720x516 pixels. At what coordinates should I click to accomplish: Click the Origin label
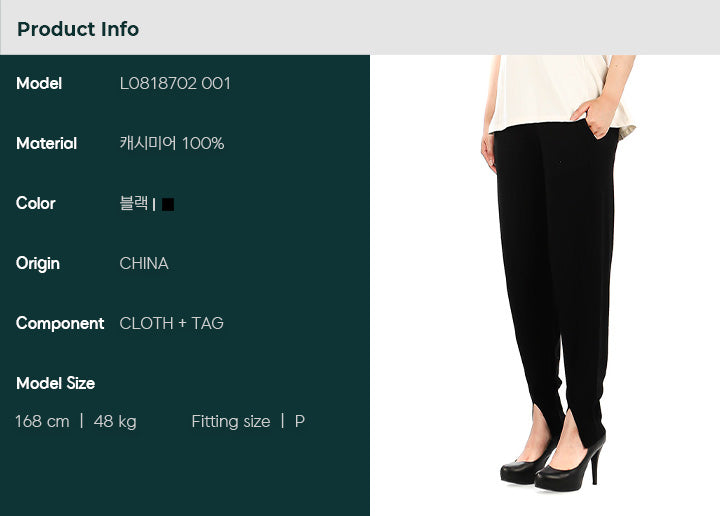[x=38, y=264]
